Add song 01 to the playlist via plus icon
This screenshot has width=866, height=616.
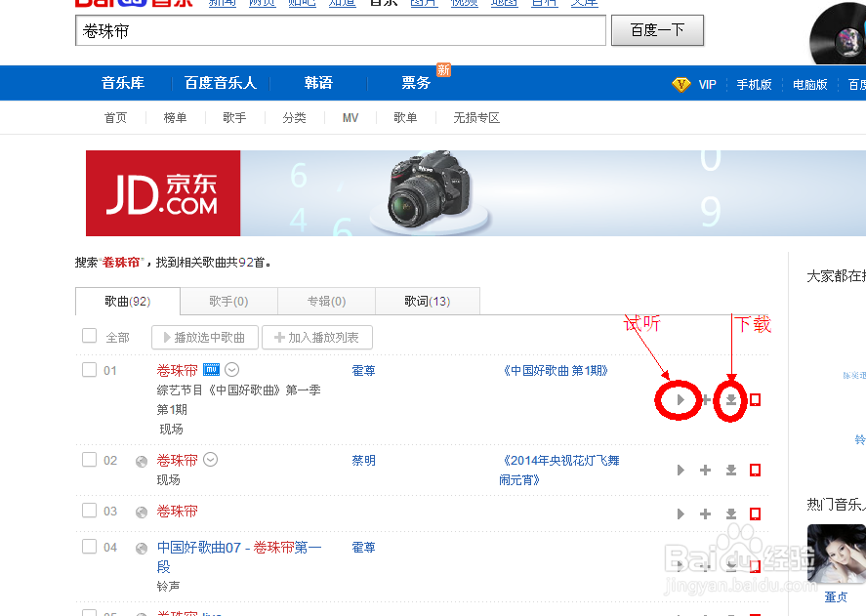(706, 399)
